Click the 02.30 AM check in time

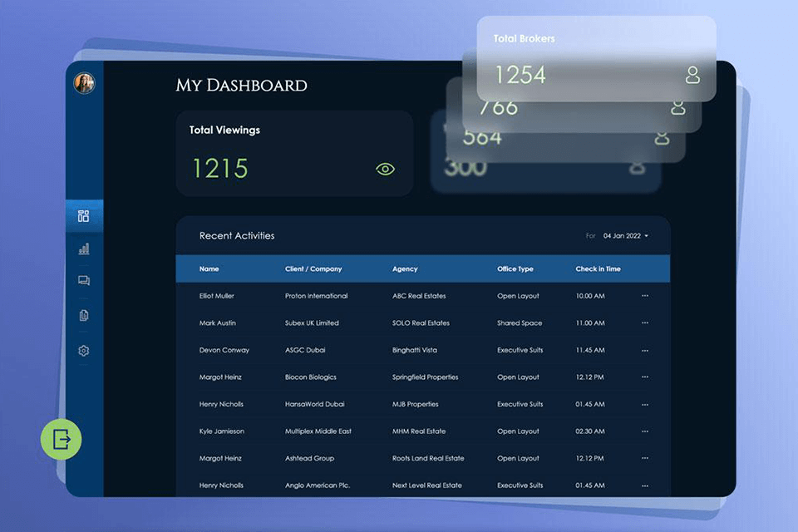click(590, 431)
